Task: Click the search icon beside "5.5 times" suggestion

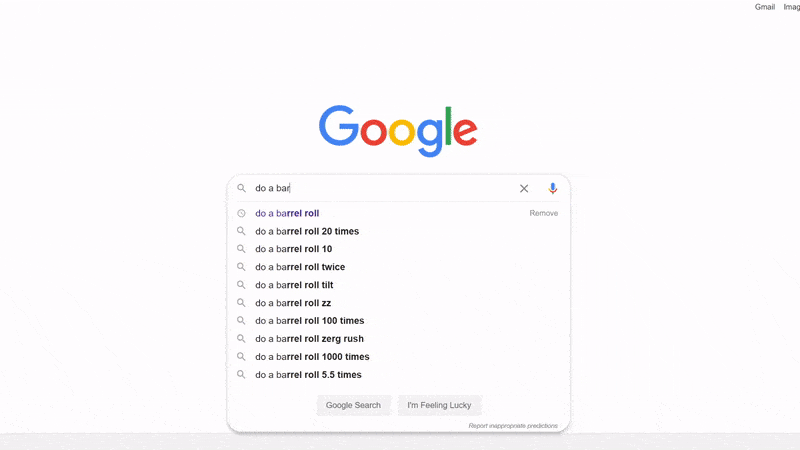Action: (241, 375)
